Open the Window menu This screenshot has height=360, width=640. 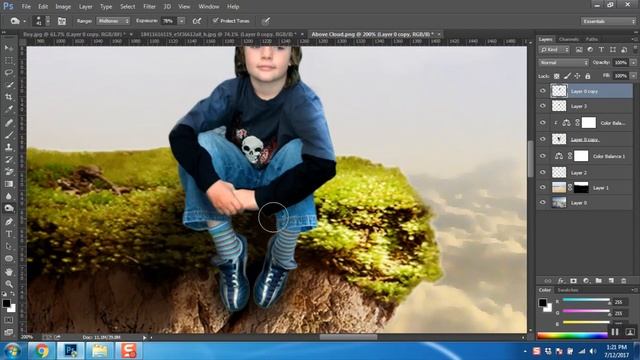click(x=209, y=7)
